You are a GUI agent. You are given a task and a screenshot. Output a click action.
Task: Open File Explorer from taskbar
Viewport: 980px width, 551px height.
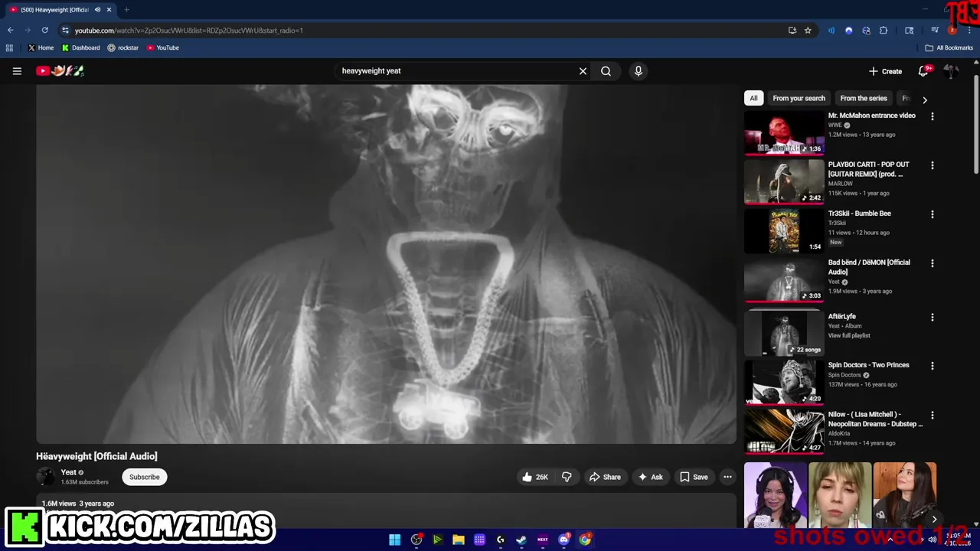[x=458, y=540]
